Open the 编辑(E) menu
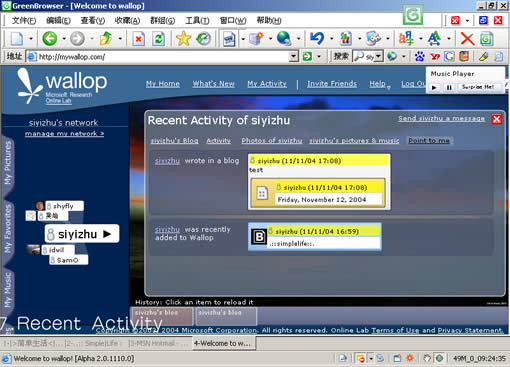 (x=58, y=21)
